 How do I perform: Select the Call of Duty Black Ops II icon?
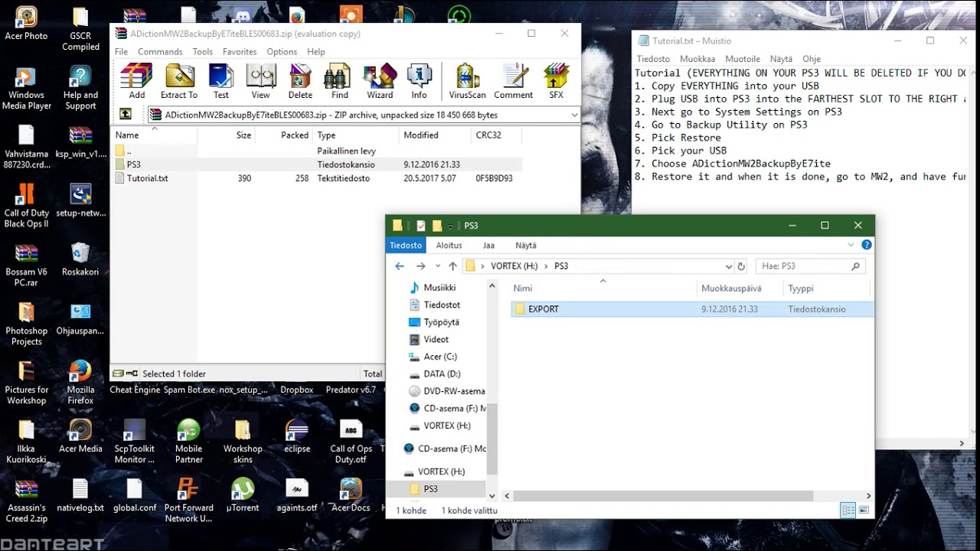click(x=26, y=206)
